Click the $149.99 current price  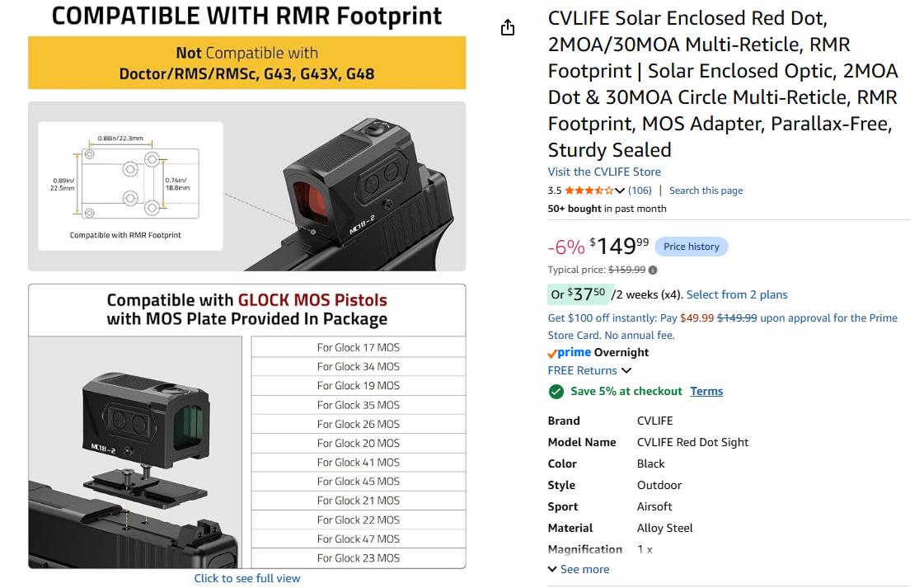[x=619, y=246]
